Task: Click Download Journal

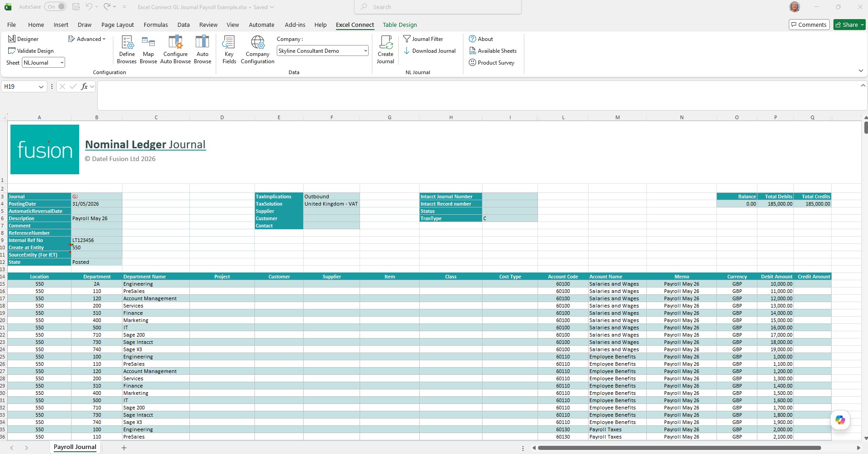Action: [430, 51]
